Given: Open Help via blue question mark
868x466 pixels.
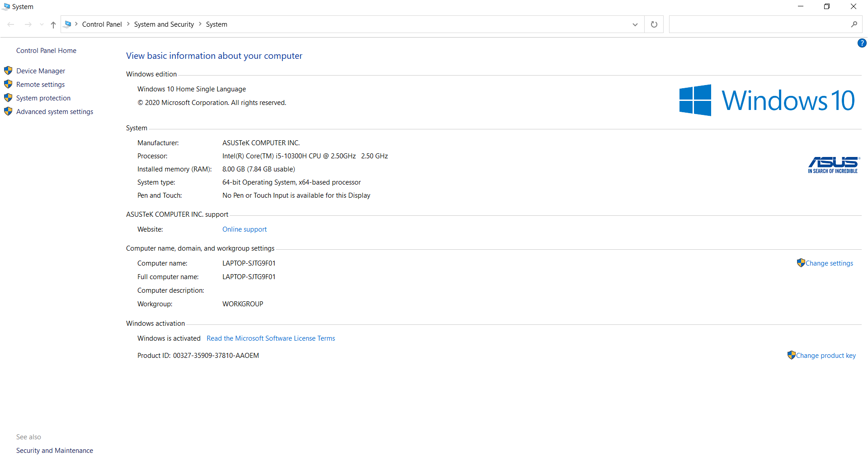Looking at the screenshot, I should [x=862, y=43].
